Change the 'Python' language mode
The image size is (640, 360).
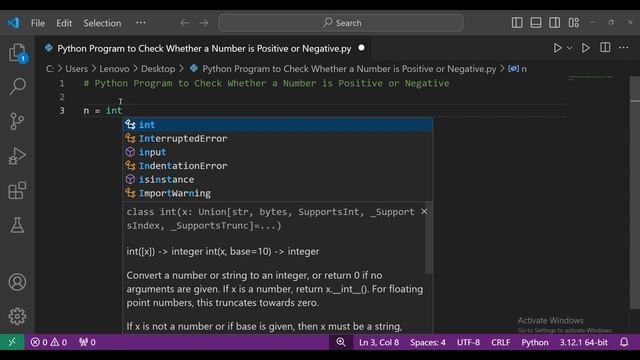pyautogui.click(x=535, y=342)
